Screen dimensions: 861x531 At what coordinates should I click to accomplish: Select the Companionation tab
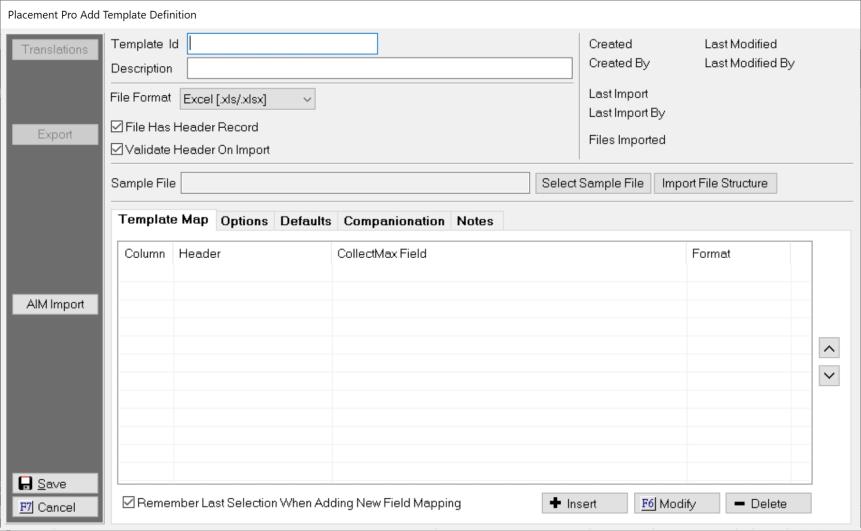point(394,221)
